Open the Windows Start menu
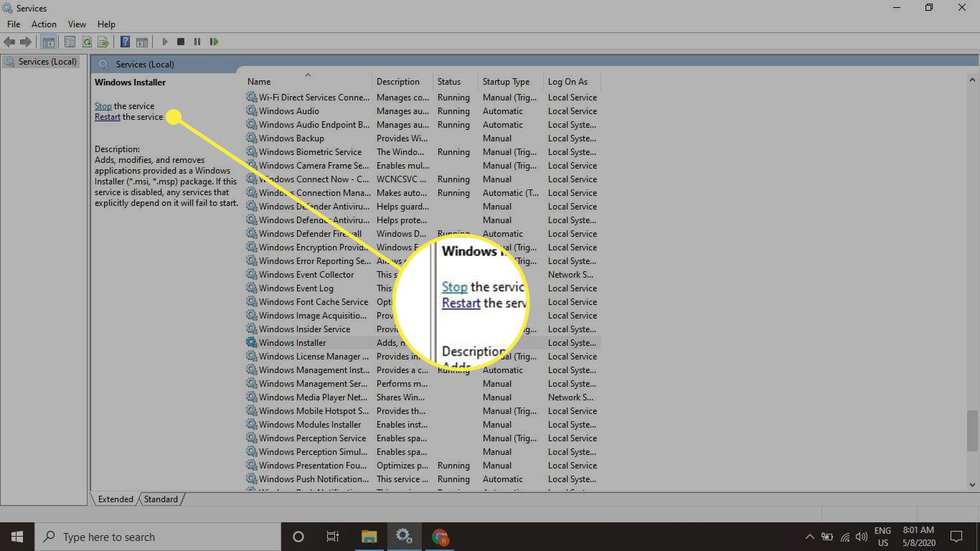Viewport: 980px width, 551px height. [17, 537]
